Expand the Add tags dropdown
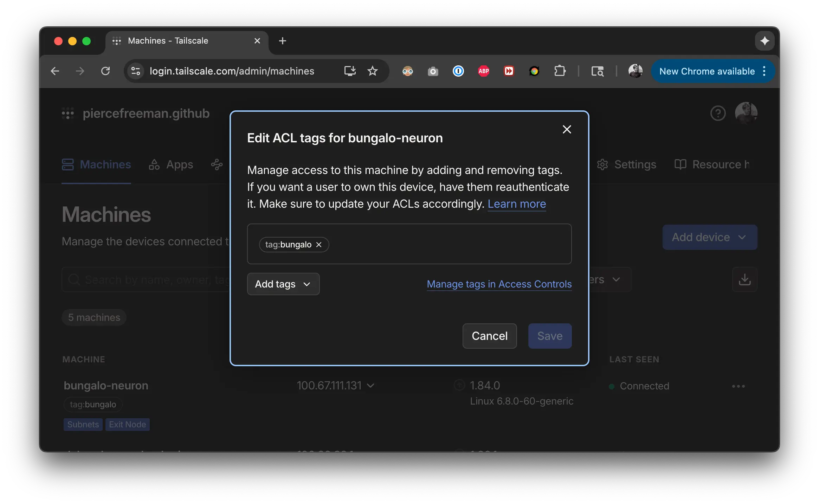 [283, 284]
